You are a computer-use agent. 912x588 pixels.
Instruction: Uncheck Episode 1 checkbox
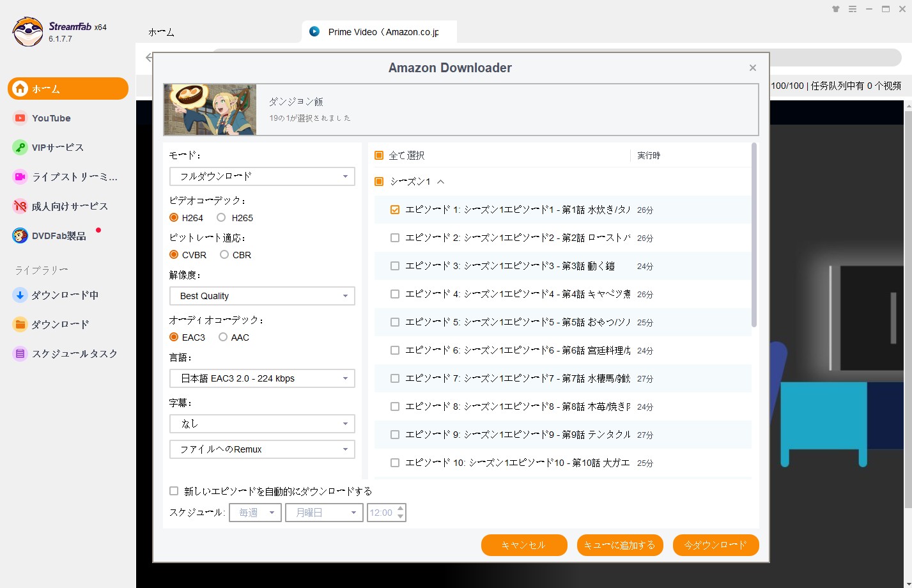click(395, 210)
